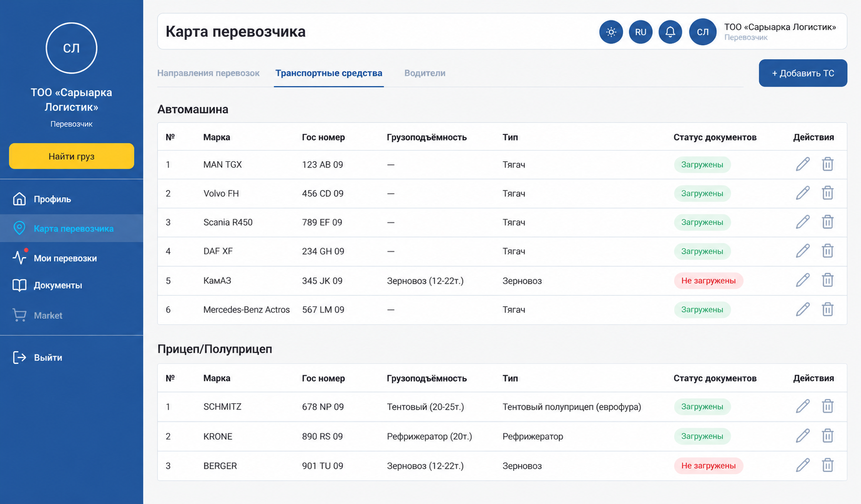Click the Автомашина section heading

[193, 109]
